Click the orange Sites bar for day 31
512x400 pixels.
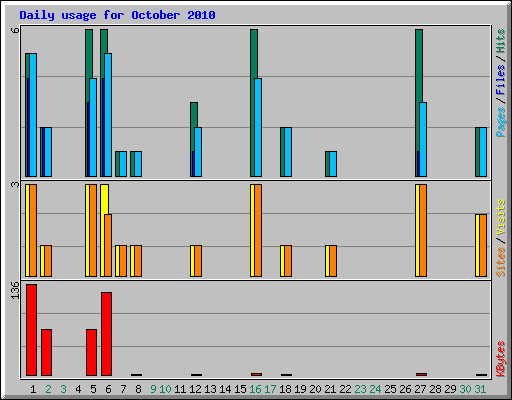(483, 245)
